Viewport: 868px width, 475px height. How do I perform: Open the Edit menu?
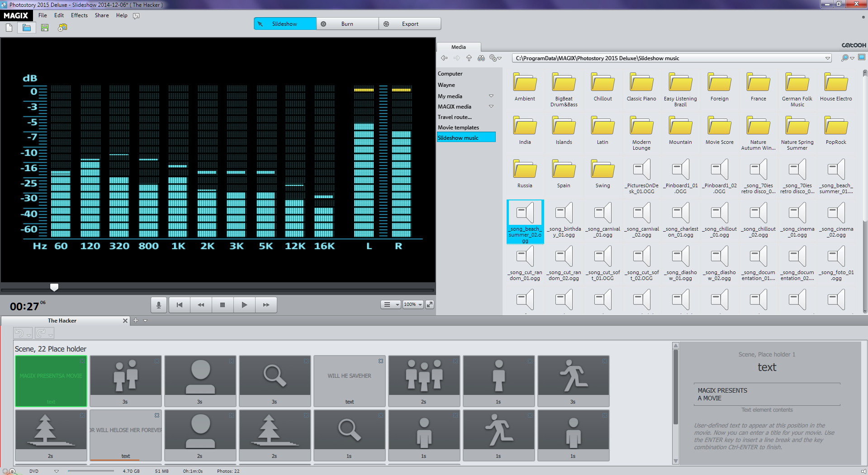(x=59, y=15)
